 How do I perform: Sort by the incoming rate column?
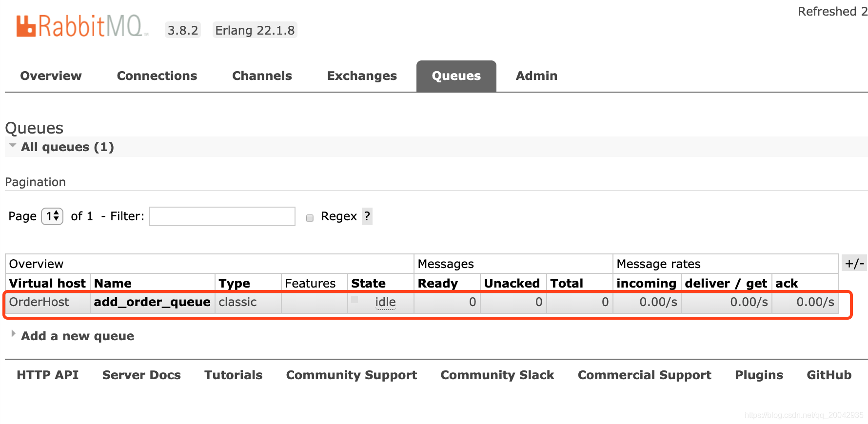click(646, 284)
